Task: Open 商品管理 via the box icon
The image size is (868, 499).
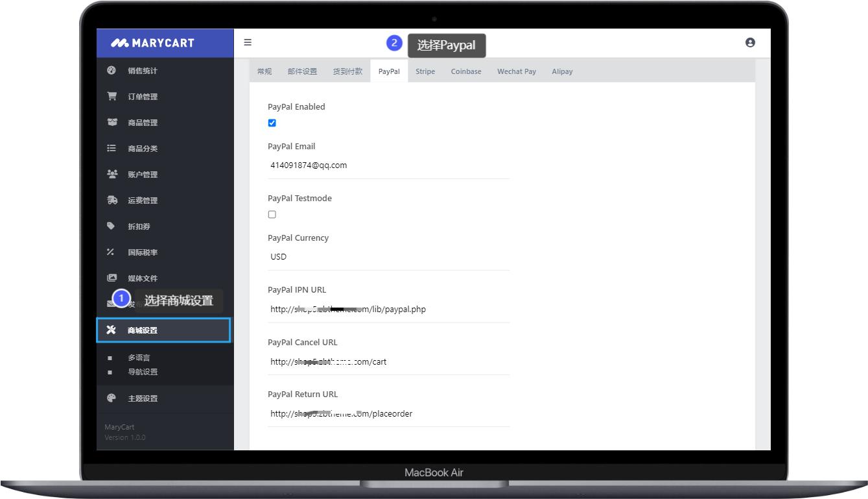Action: tap(111, 123)
